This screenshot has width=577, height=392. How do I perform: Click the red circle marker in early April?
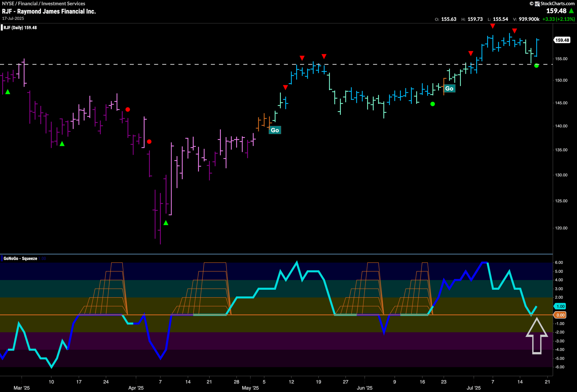(x=149, y=142)
